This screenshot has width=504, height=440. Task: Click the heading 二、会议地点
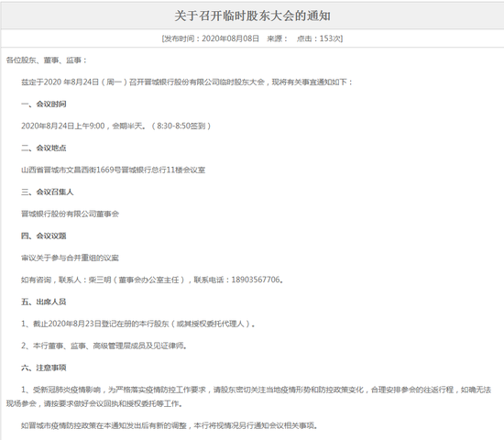click(x=44, y=148)
